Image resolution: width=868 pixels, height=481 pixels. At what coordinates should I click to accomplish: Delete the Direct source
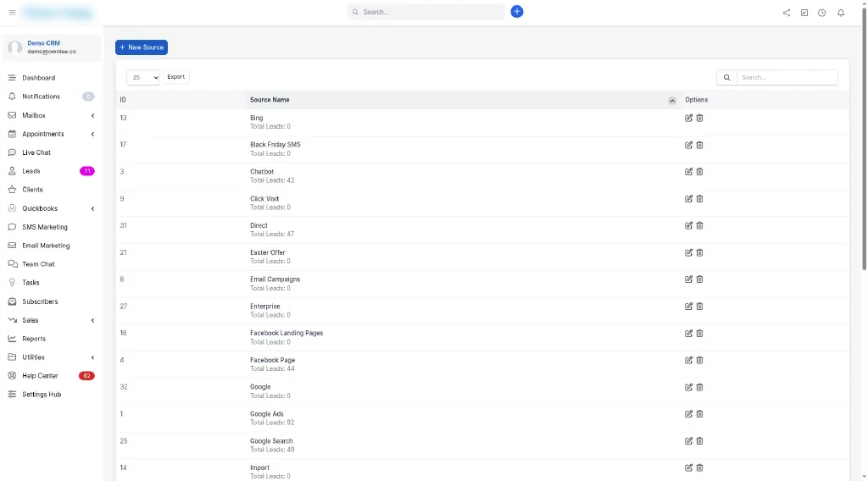pyautogui.click(x=699, y=225)
